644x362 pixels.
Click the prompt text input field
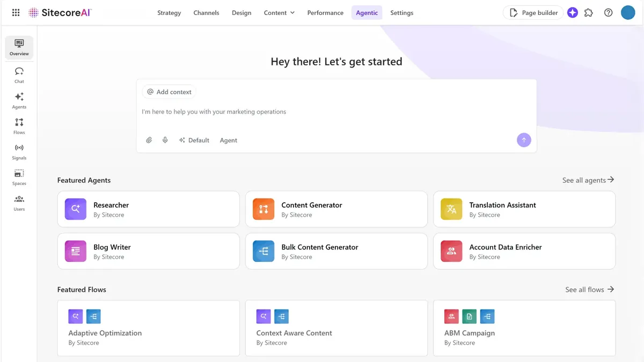tap(336, 112)
